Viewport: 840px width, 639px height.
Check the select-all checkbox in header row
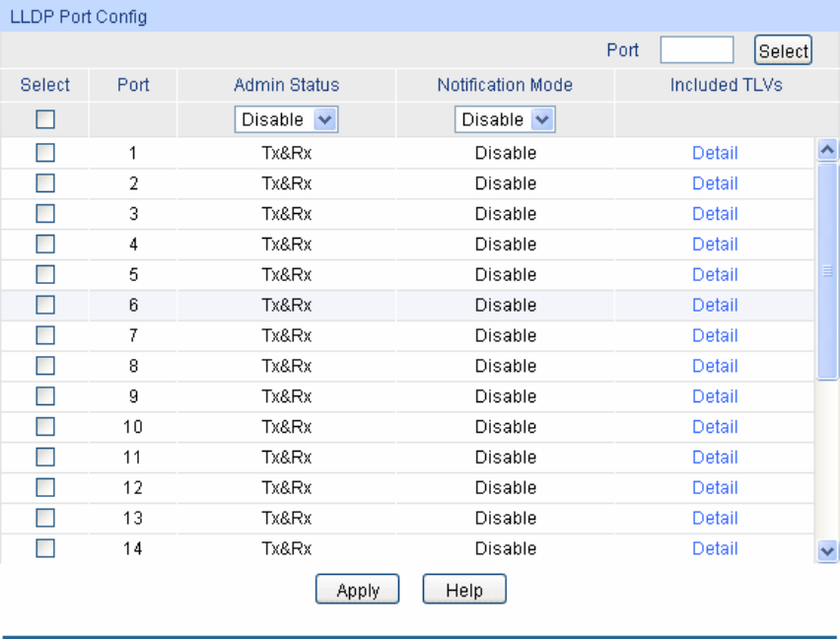44,119
